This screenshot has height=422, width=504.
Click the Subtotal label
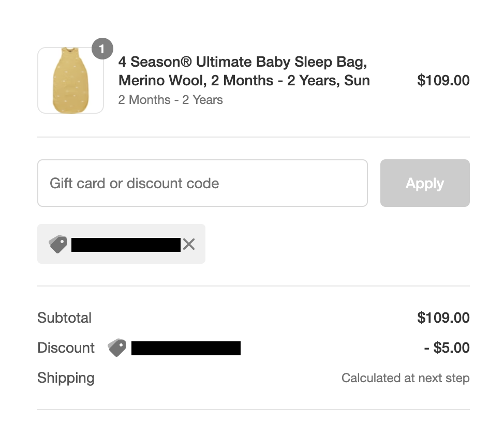coord(64,318)
